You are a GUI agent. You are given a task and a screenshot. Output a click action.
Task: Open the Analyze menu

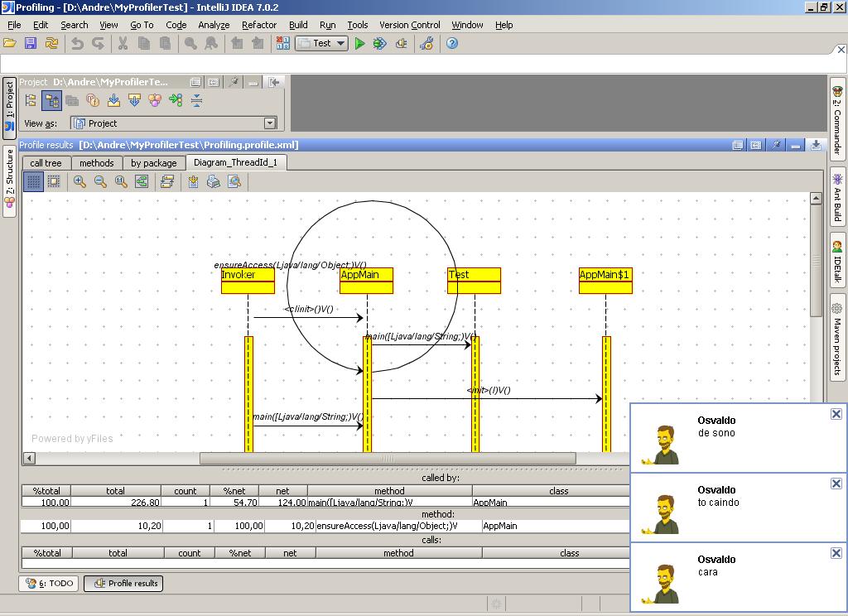(214, 25)
